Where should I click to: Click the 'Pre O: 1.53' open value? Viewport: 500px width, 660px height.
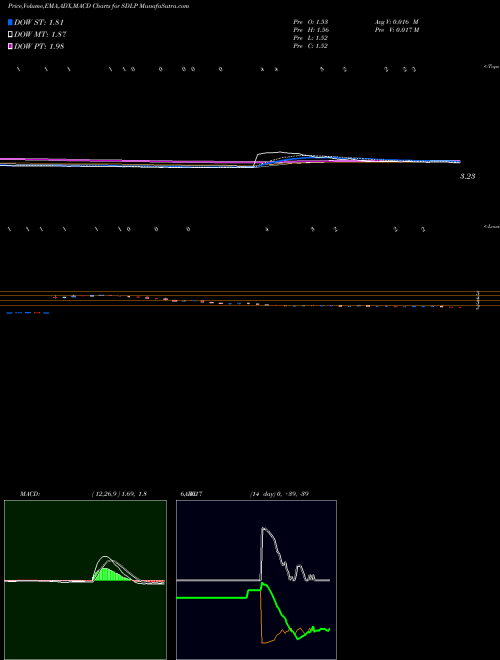tap(311, 21)
